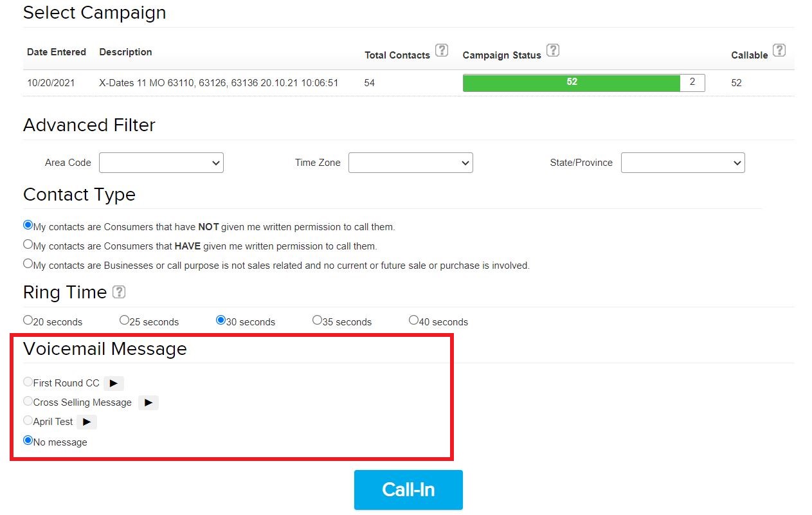Click the help icon beside Callable

(x=779, y=50)
